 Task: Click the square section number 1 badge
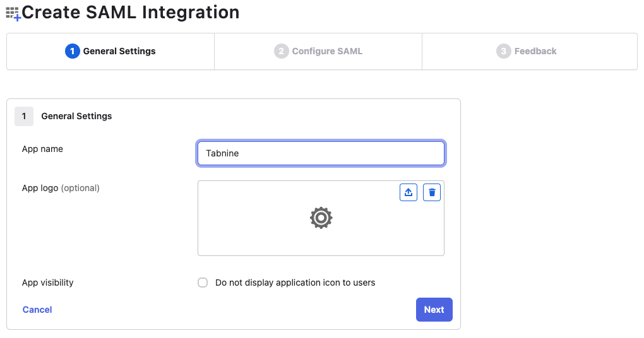24,116
